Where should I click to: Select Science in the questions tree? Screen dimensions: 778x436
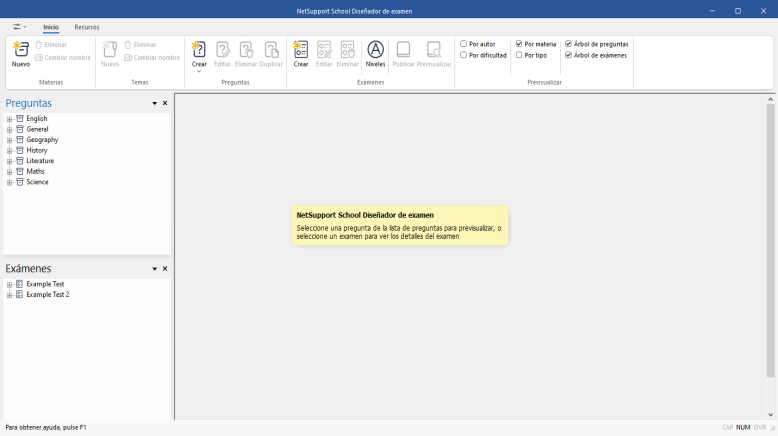(x=37, y=182)
